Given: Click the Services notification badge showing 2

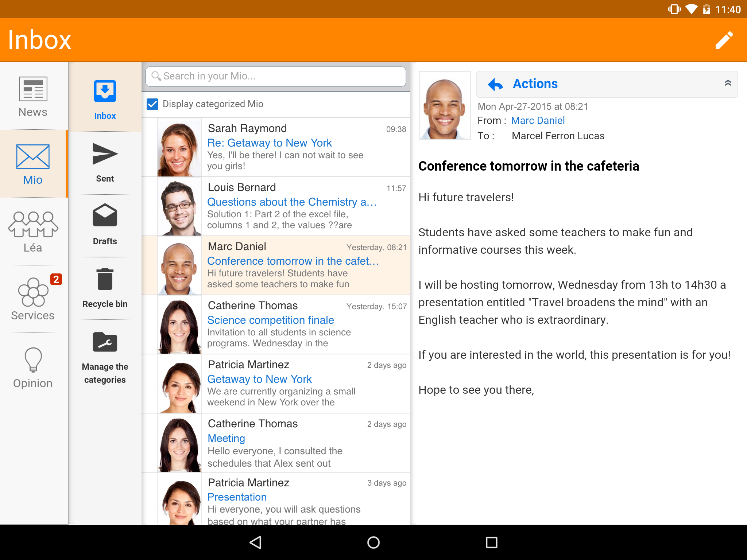Looking at the screenshot, I should pos(56,279).
